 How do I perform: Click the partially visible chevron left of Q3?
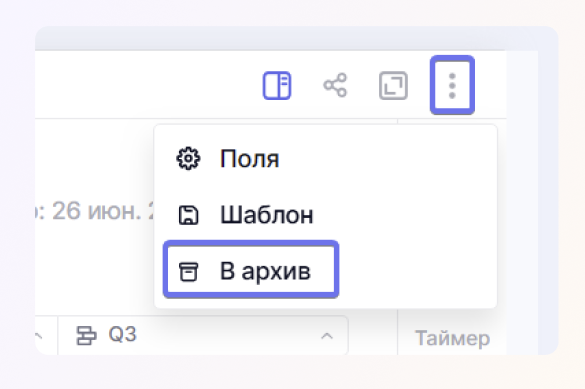point(38,336)
